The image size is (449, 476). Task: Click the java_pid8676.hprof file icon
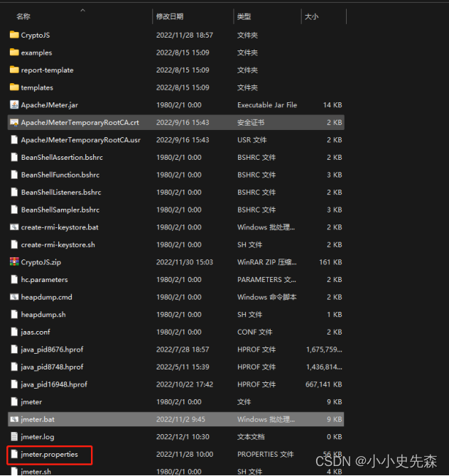pos(14,350)
